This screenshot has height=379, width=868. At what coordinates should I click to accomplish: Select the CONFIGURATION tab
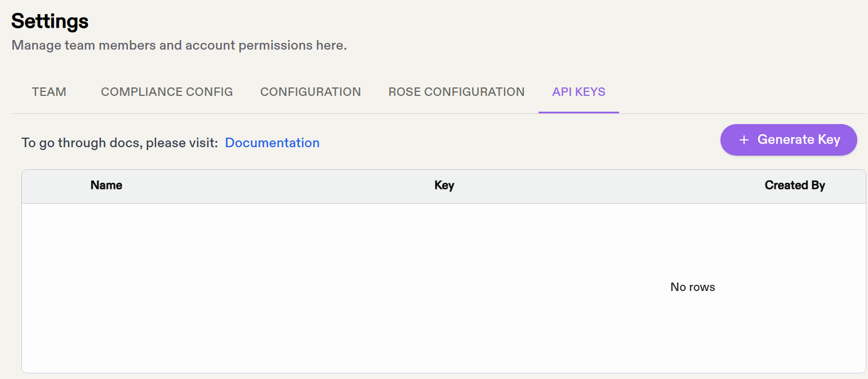310,92
